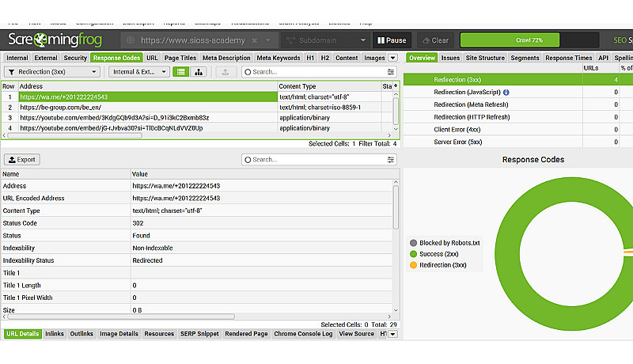Click the Export button
The image size is (633, 364).
click(22, 160)
